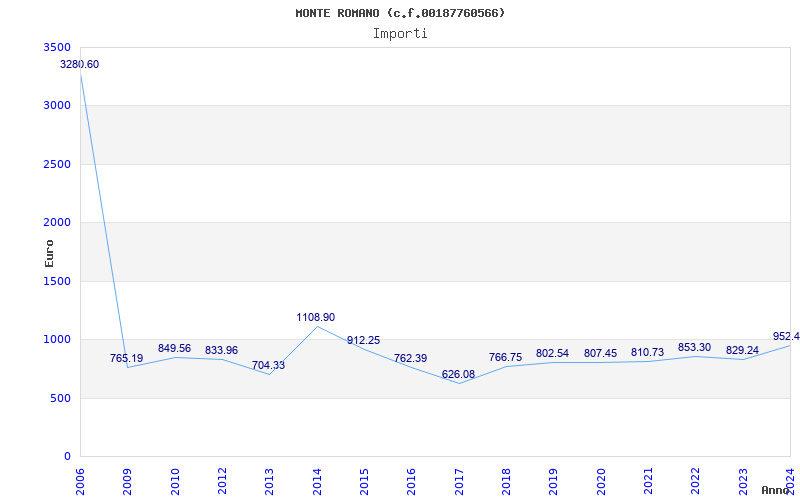This screenshot has width=800, height=500.
Task: Click the 2015 x-axis year label
Action: click(364, 482)
